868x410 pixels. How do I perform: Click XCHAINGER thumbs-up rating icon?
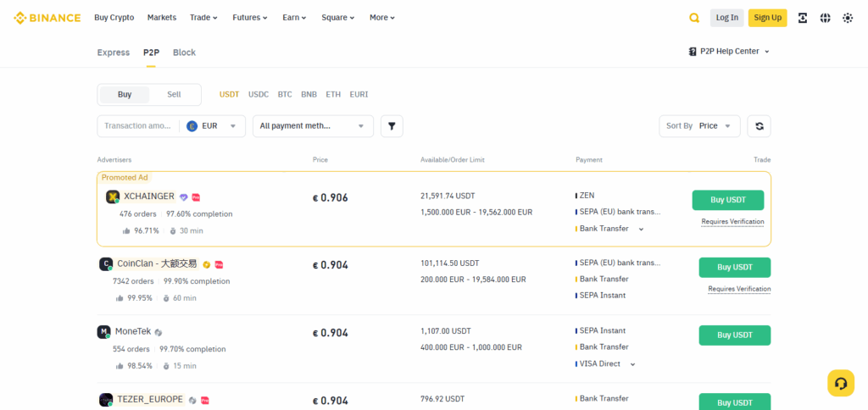point(126,230)
